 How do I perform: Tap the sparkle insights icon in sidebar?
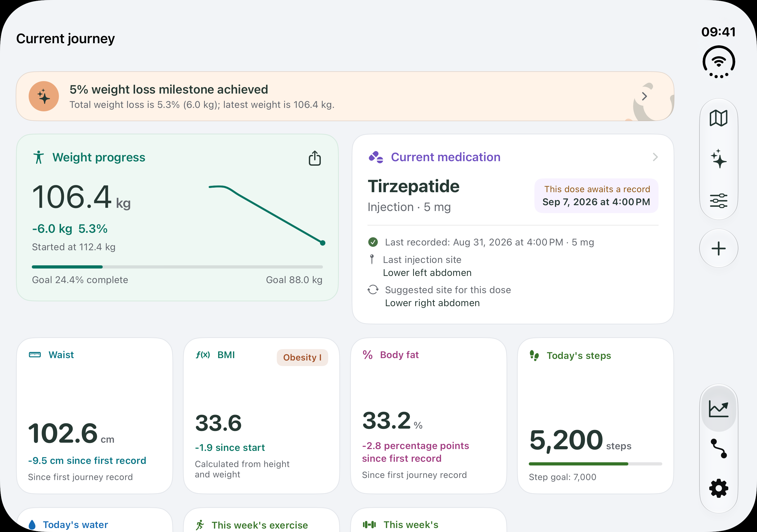[x=719, y=159]
